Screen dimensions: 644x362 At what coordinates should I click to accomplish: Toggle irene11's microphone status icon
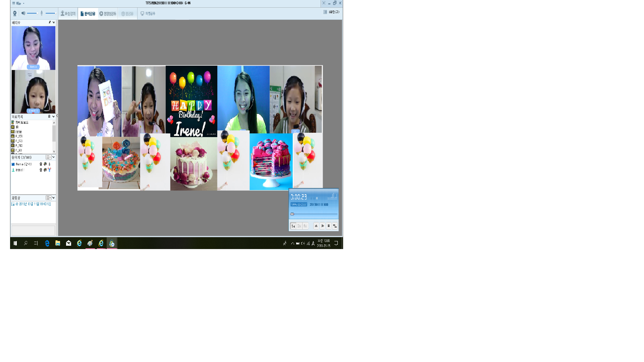tap(49, 170)
